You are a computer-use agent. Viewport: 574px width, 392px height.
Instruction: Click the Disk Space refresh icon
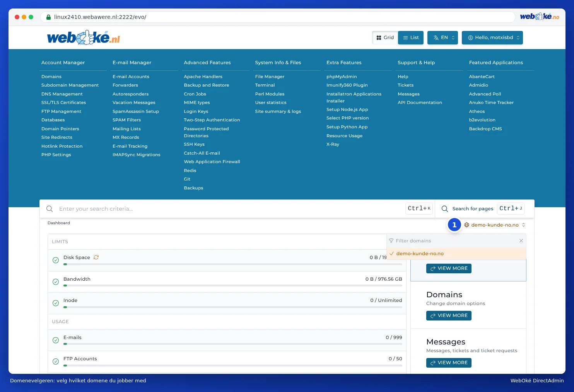point(96,257)
